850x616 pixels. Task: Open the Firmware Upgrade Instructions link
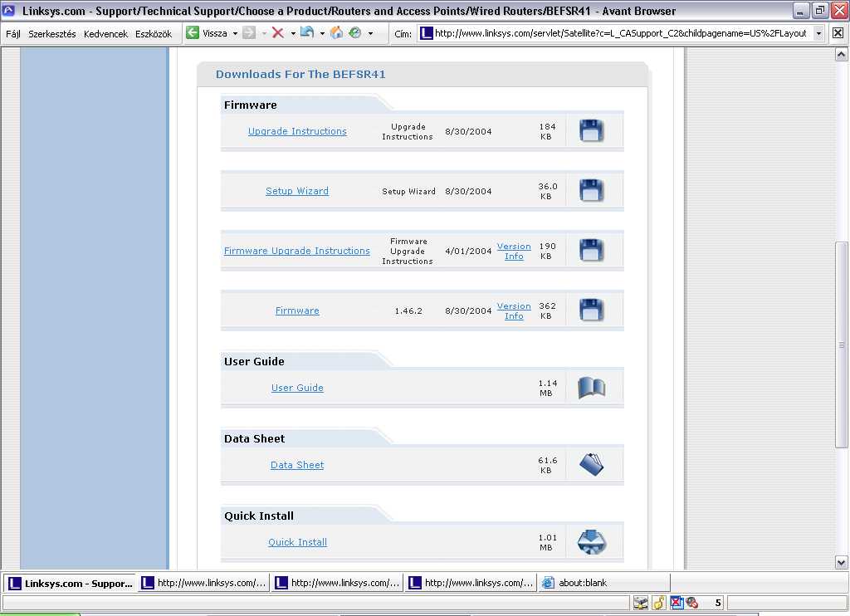297,251
